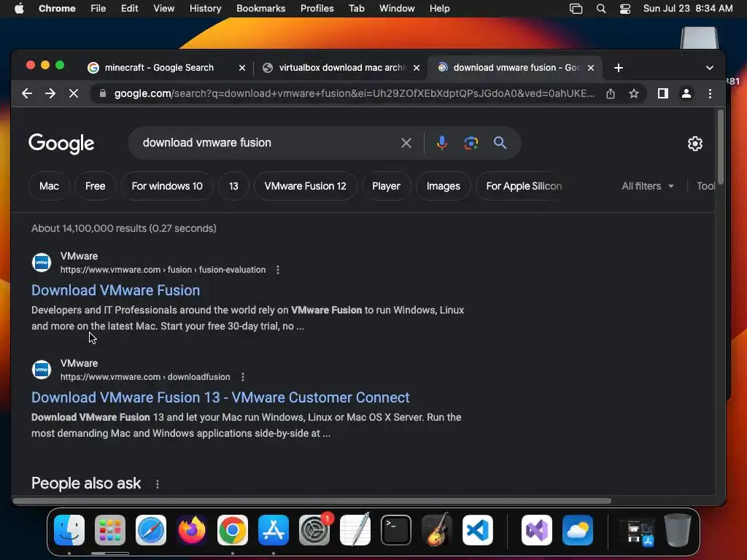747x560 pixels.
Task: Share this page via the share icon
Action: tap(611, 93)
